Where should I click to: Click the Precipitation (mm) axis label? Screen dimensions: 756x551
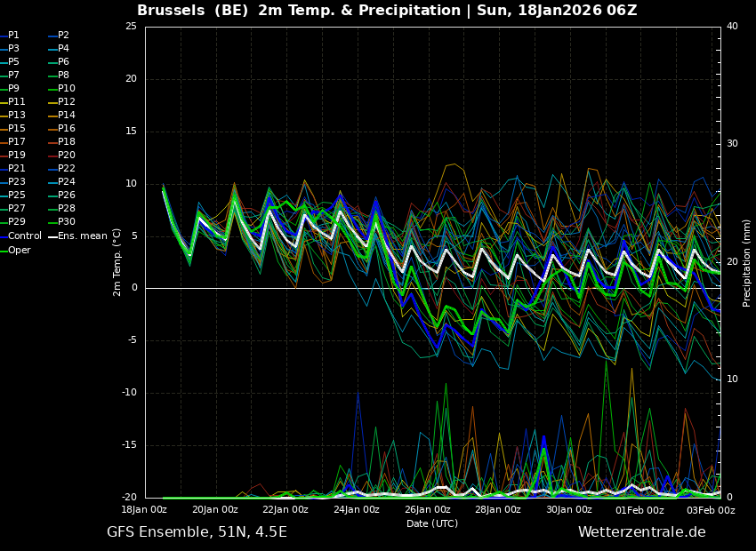(x=747, y=263)
